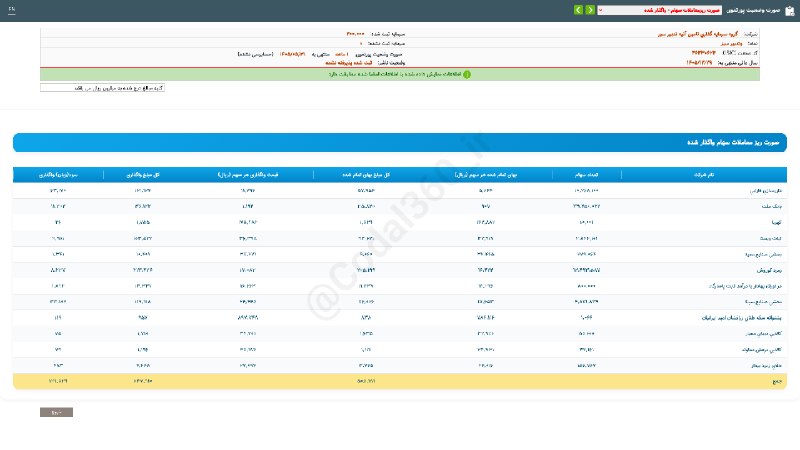Click the 'کل مبلغ واگذاری' column header
This screenshot has height=450, width=800.
143,175
